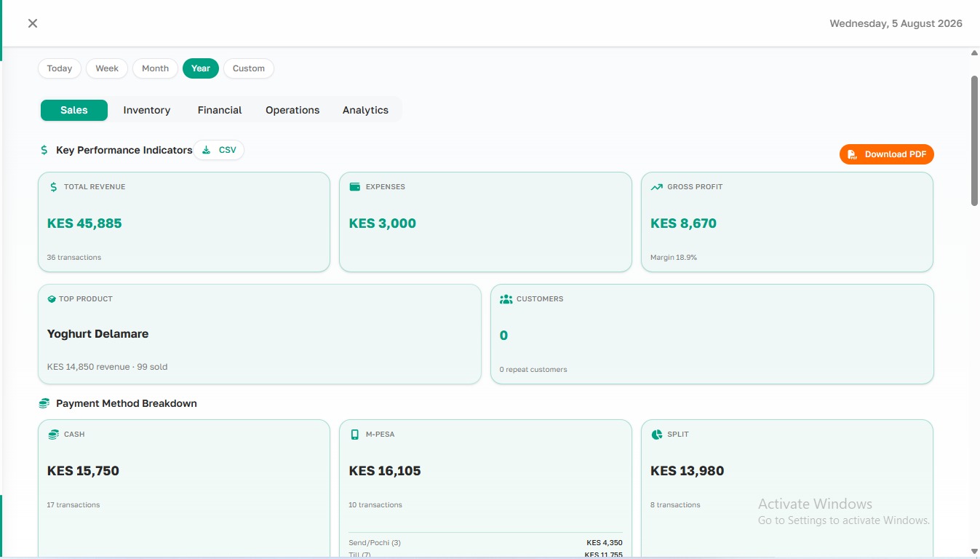Viewport: 980px width, 559px height.
Task: Export KPIs using the CSV button
Action: pos(219,150)
